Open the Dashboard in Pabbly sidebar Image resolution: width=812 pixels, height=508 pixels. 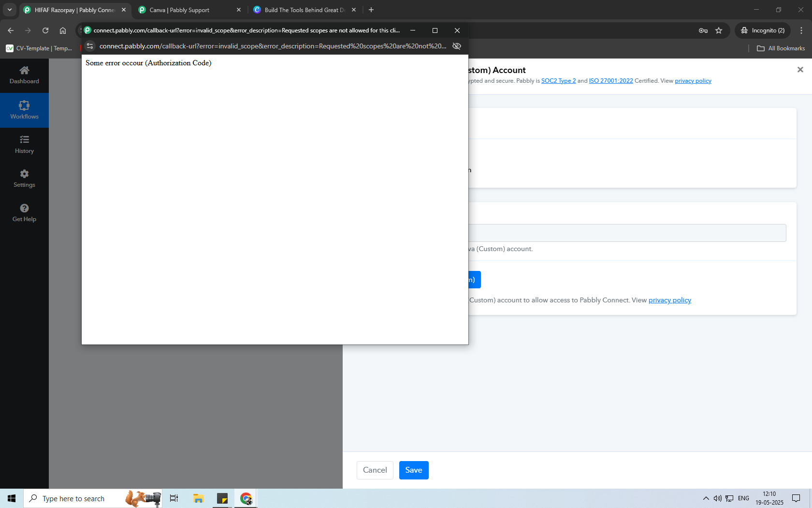tap(24, 75)
